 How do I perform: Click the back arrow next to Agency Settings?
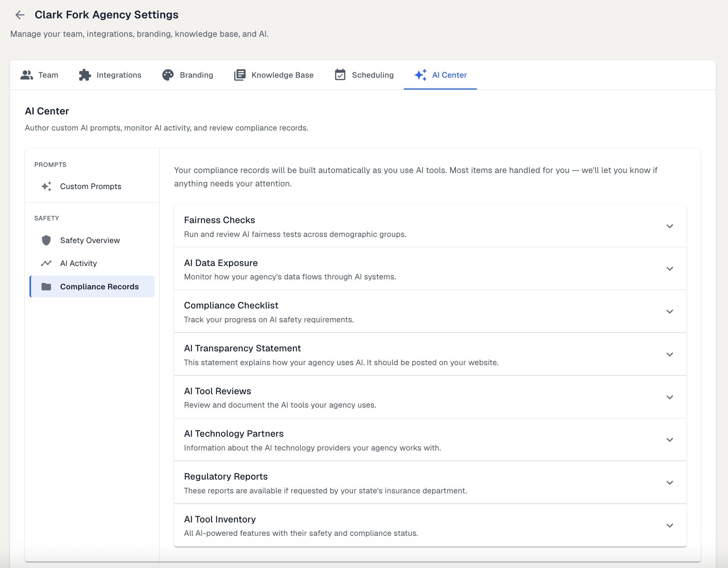coord(20,15)
